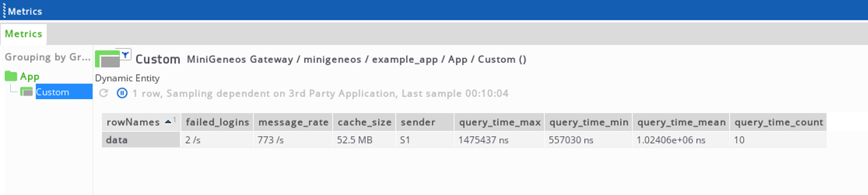This screenshot has width=868, height=195.
Task: Sort by the rowNames column header
Action: [141, 122]
